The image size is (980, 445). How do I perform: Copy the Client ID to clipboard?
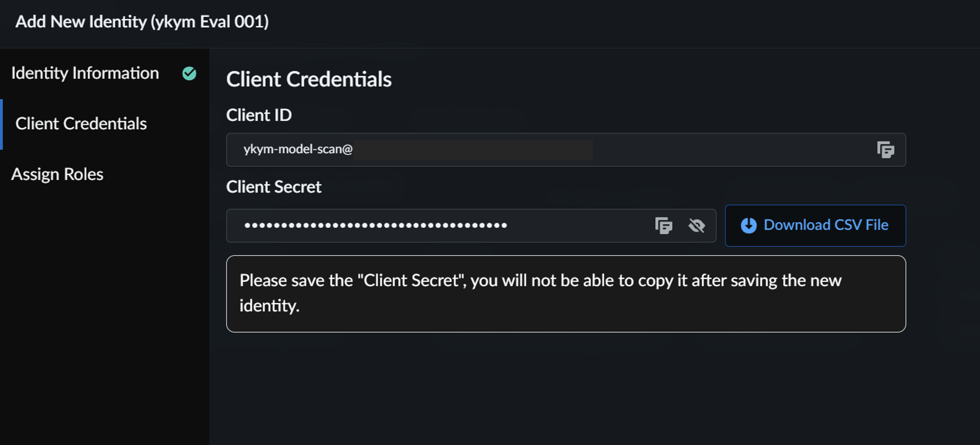click(887, 150)
